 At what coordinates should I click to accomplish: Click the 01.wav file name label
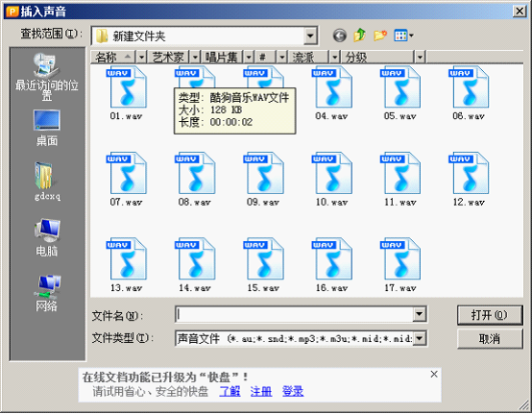coord(126,116)
